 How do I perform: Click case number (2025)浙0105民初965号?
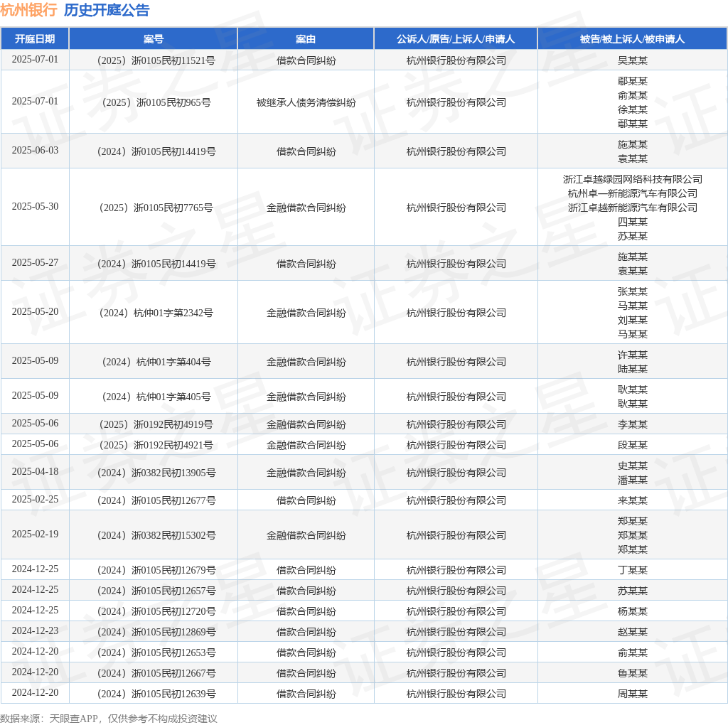click(156, 102)
